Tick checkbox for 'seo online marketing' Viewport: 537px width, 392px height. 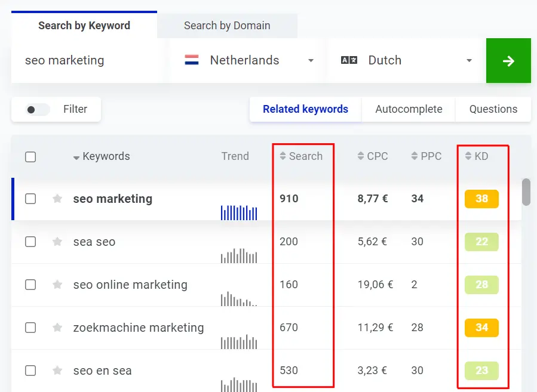30,285
